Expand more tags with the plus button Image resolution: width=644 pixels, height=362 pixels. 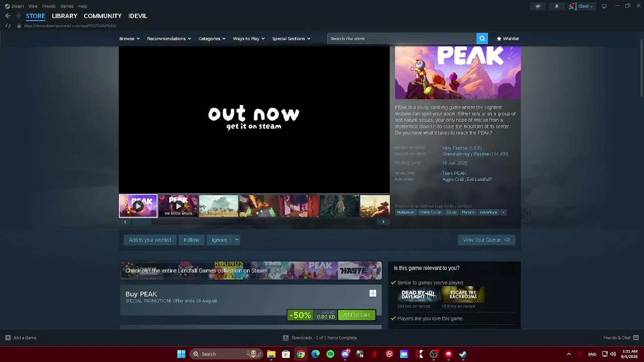(503, 212)
